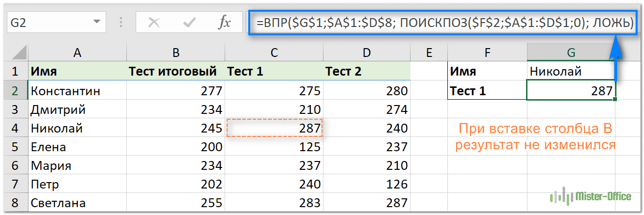Select column G header
This screenshot has width=644, height=215.
coord(570,53)
